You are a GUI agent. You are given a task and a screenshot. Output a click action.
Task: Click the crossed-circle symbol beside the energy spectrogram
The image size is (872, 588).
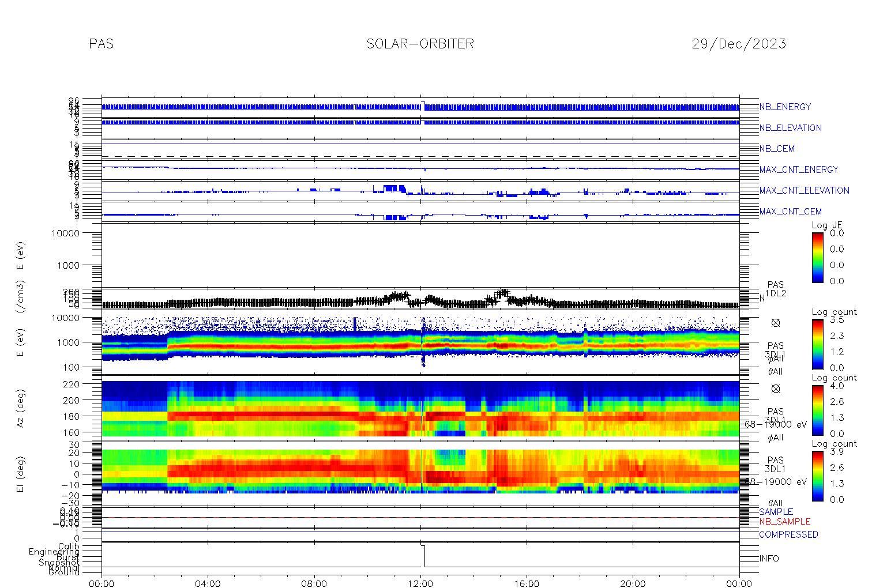pyautogui.click(x=776, y=323)
